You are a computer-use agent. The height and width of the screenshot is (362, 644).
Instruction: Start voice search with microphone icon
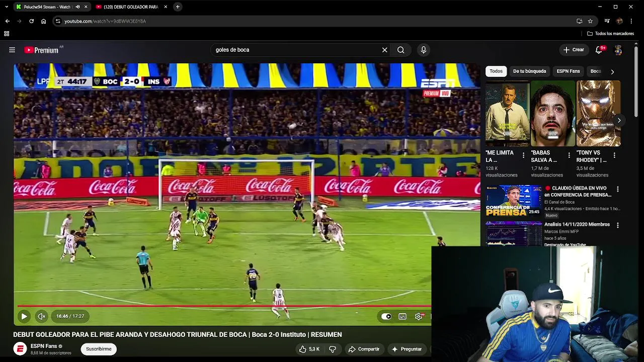tap(423, 50)
